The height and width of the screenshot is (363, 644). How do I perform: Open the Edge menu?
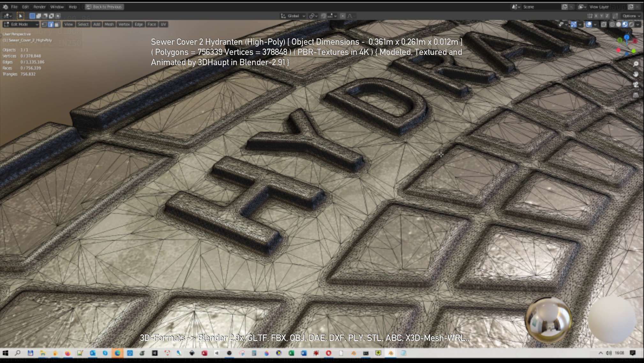tap(139, 24)
